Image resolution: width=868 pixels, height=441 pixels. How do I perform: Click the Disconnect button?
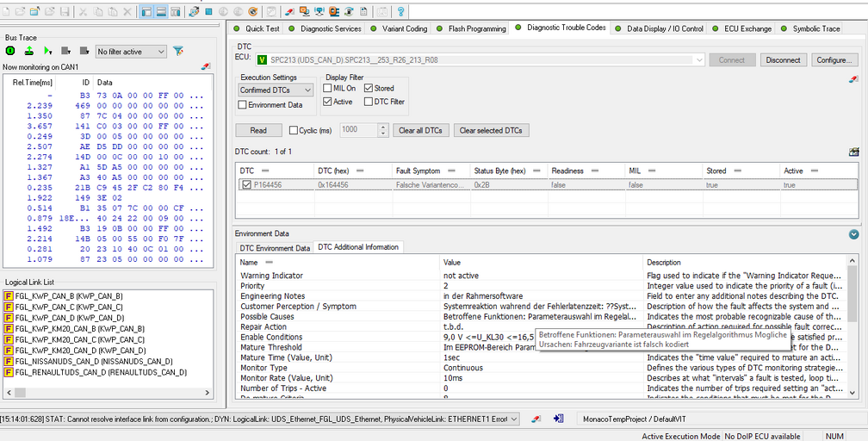[x=783, y=59]
